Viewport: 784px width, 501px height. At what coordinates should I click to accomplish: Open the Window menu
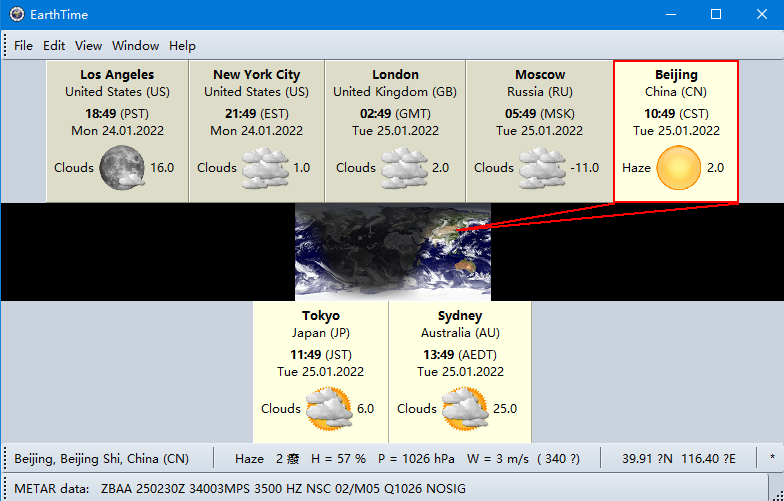click(x=136, y=46)
